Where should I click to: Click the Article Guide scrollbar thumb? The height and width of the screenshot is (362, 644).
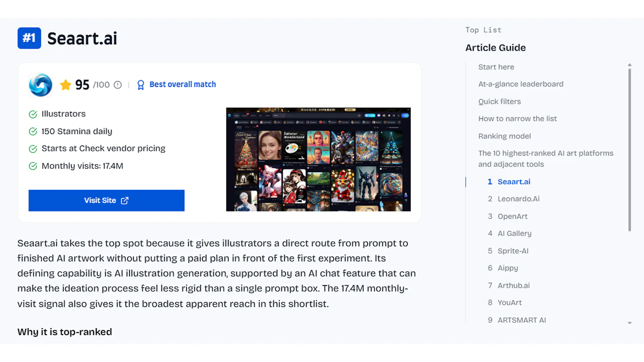630,150
